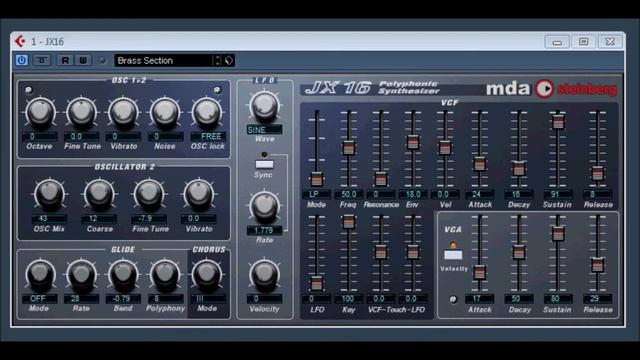
Task: Click the VCF Sustain slider handle
Action: (558, 122)
